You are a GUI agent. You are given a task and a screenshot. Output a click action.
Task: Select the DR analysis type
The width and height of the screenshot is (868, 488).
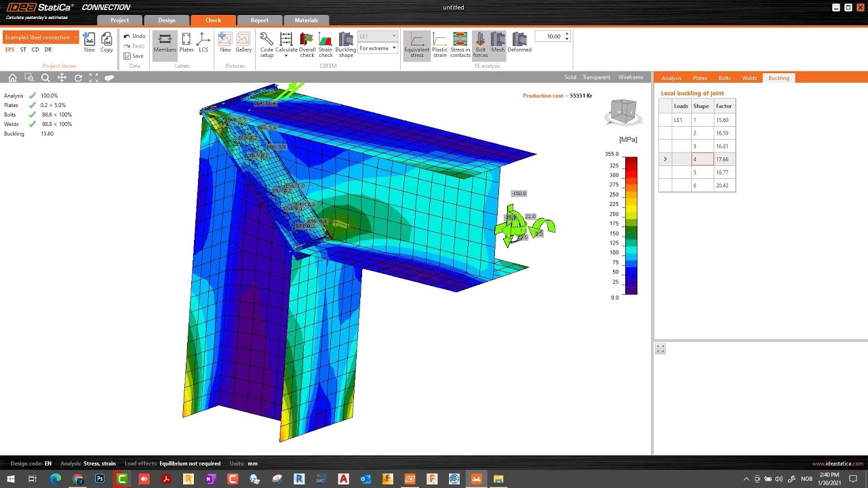pyautogui.click(x=48, y=49)
